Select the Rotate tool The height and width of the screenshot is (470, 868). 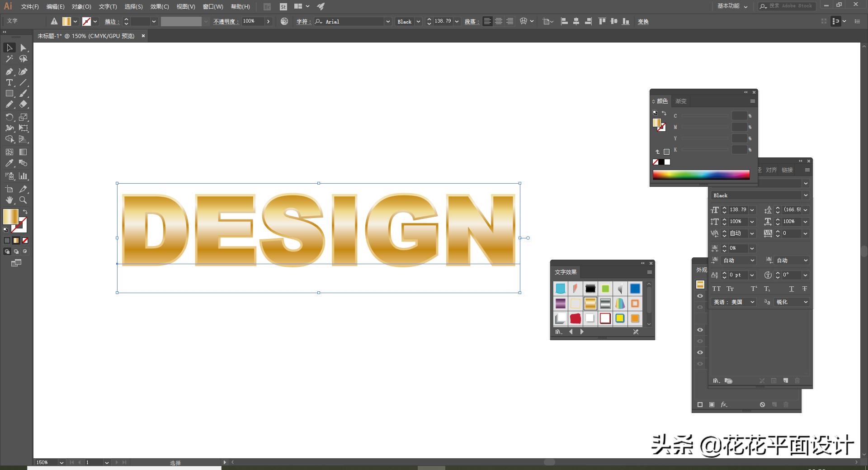(9, 117)
